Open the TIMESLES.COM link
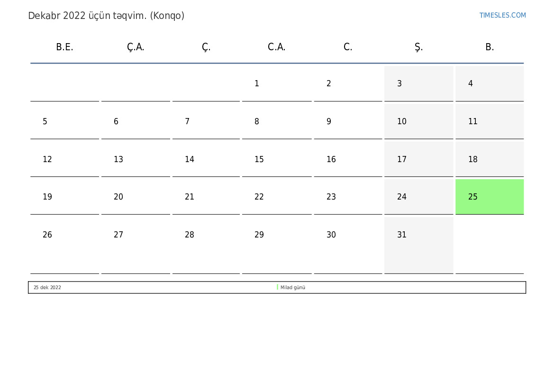 click(502, 15)
